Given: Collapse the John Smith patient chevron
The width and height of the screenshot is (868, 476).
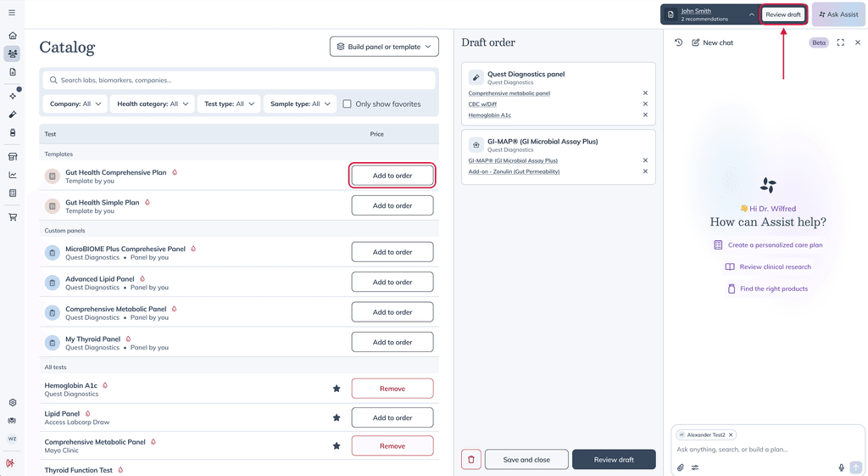Looking at the screenshot, I should [751, 14].
